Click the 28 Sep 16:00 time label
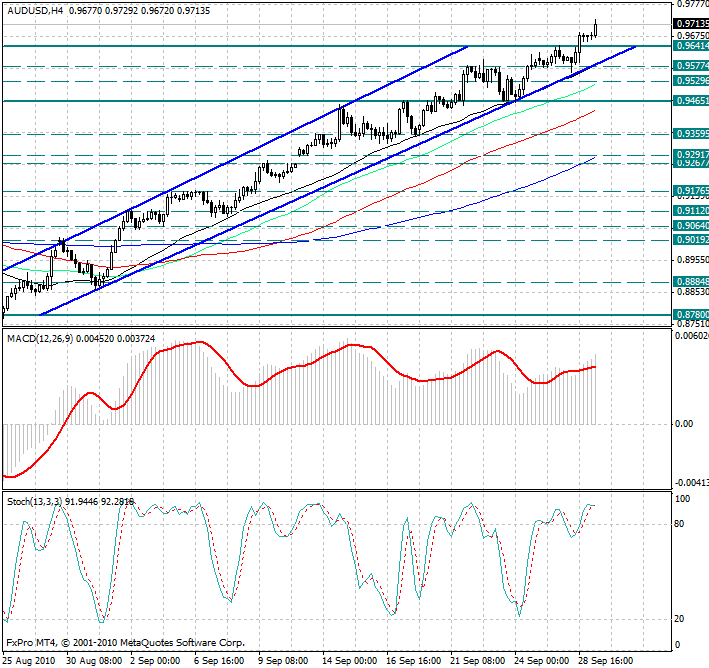 [606, 661]
